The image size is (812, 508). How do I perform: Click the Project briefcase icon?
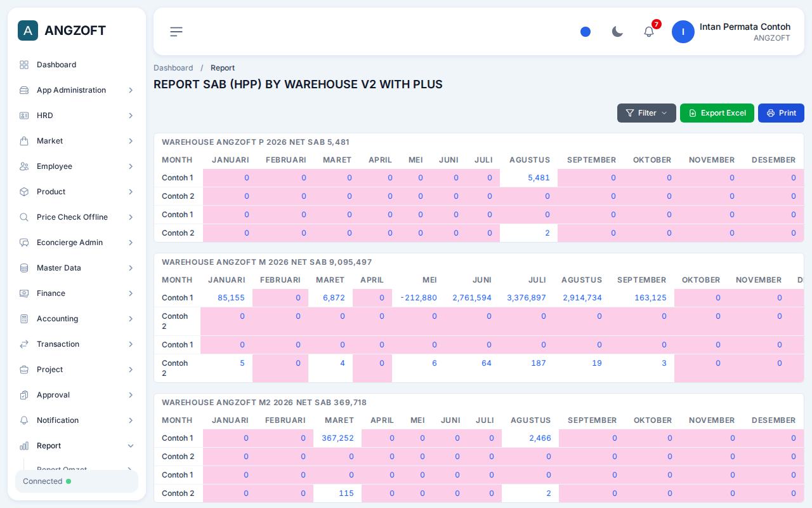tap(24, 370)
